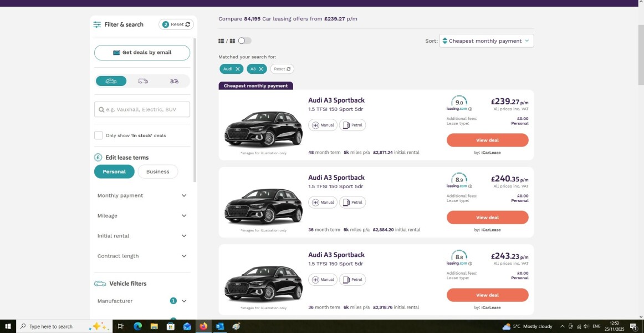The width and height of the screenshot is (644, 333).
Task: Click car image of £243.23 deal
Action: [263, 283]
